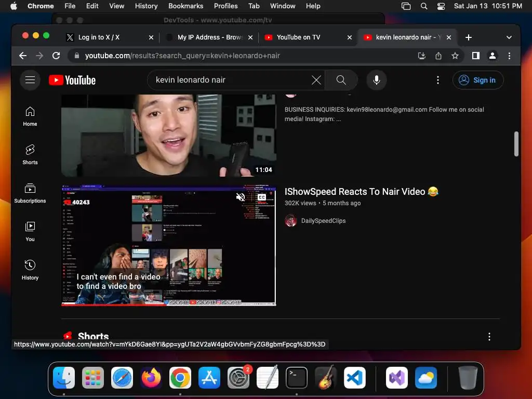Image resolution: width=532 pixels, height=399 pixels.
Task: Open the You section in sidebar
Action: pos(30,231)
